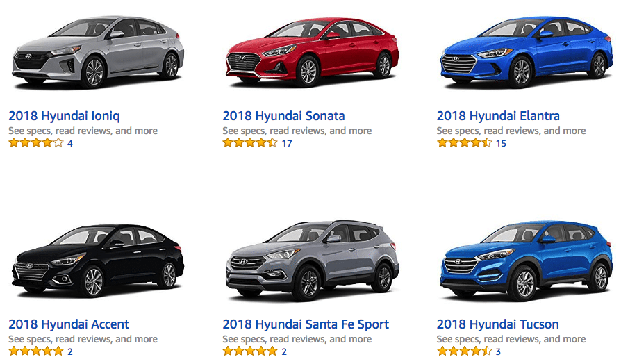This screenshot has width=621, height=364.
Task: Open the 2018 Hyundai Santa Fe Sport link
Action: 306,324
